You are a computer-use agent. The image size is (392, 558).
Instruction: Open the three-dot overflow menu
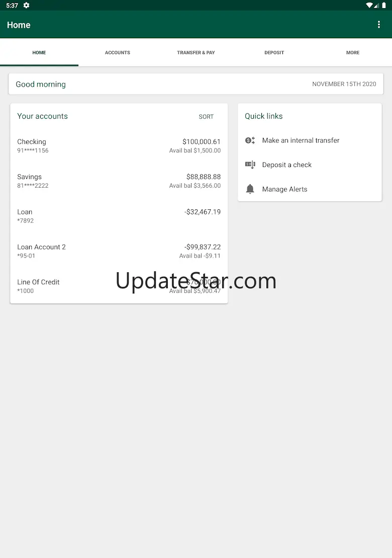(379, 25)
